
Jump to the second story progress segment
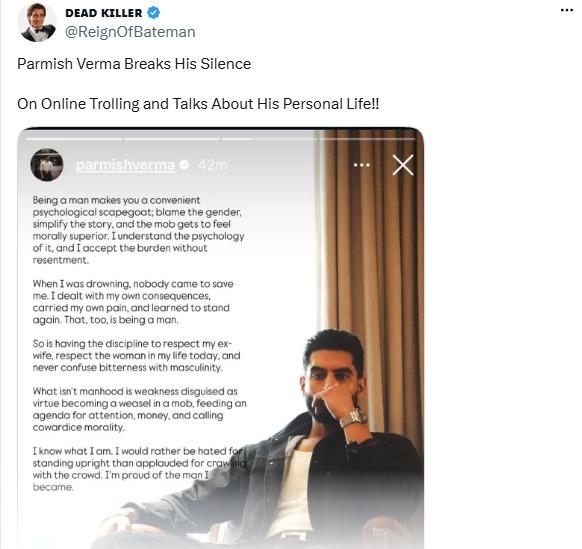(172, 139)
